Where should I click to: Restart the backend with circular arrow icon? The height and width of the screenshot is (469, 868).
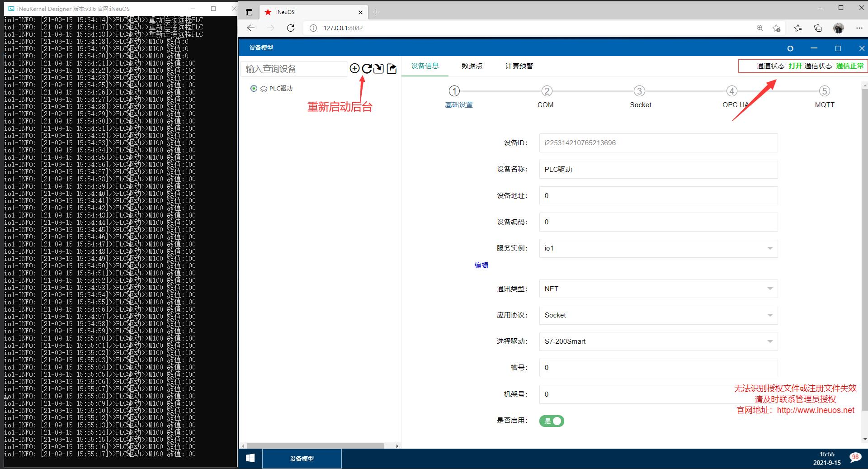367,68
